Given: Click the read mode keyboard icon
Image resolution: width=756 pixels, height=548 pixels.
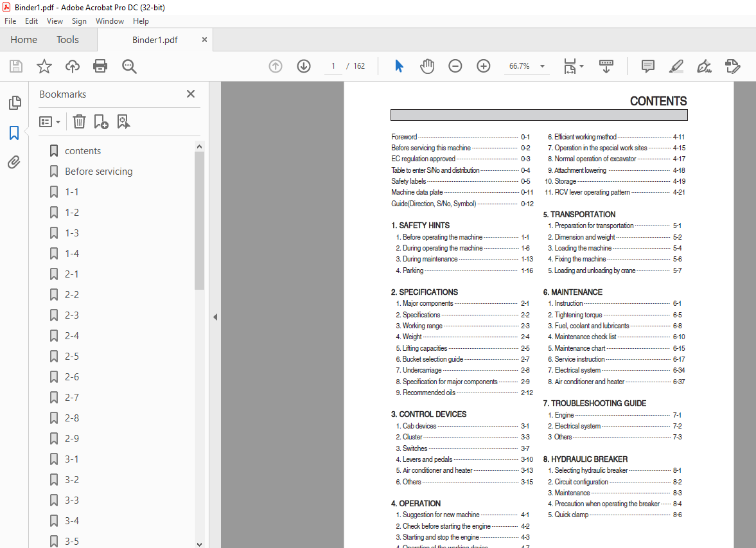Looking at the screenshot, I should click(606, 66).
